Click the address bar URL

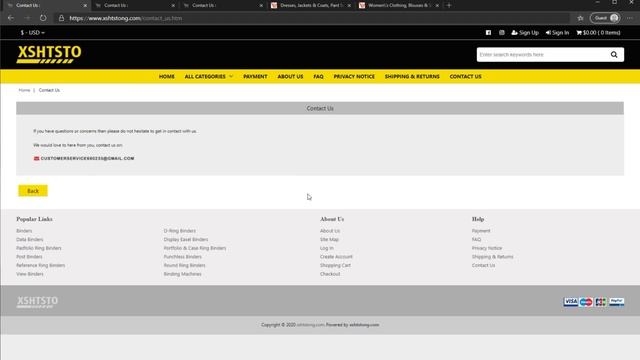(x=126, y=18)
